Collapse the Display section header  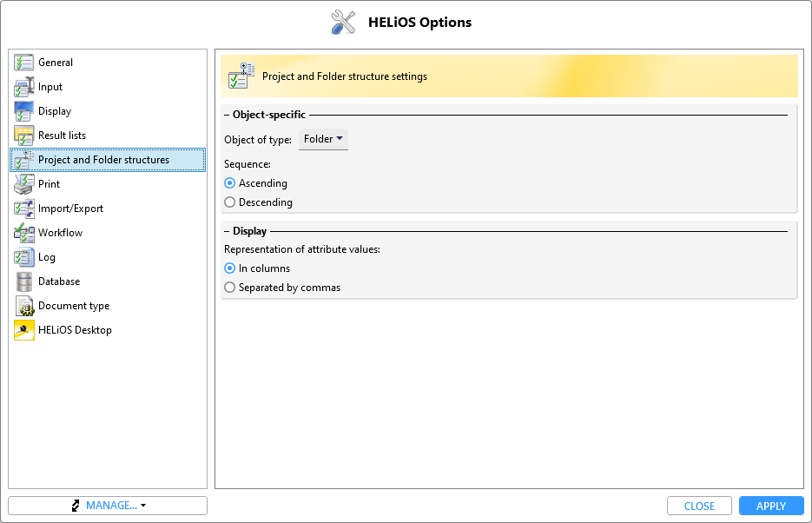pos(227,232)
